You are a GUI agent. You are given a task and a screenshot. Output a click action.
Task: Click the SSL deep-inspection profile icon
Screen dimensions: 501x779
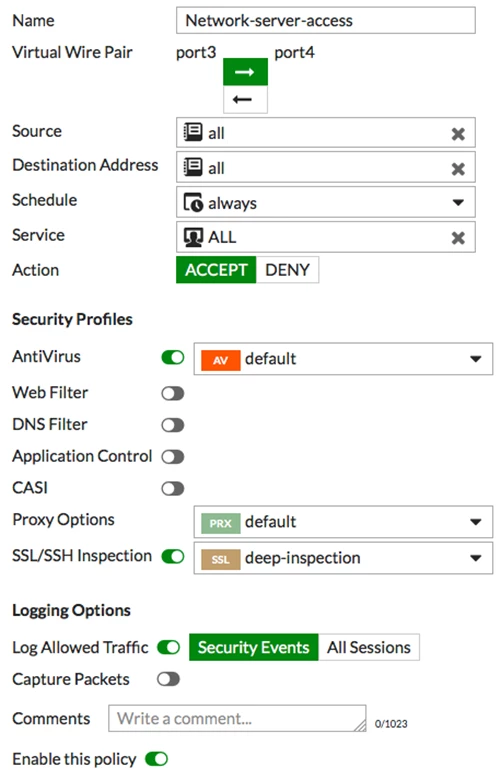point(221,559)
